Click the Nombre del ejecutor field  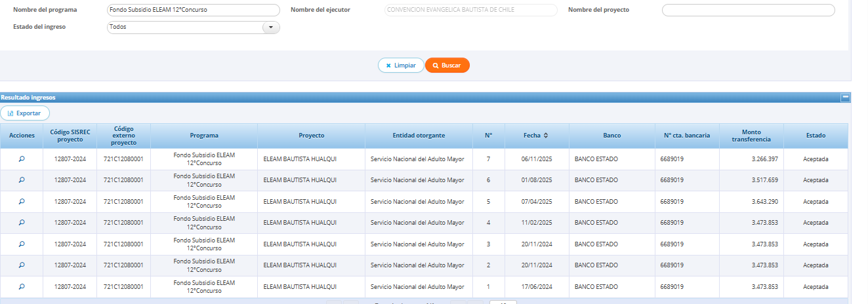point(470,10)
